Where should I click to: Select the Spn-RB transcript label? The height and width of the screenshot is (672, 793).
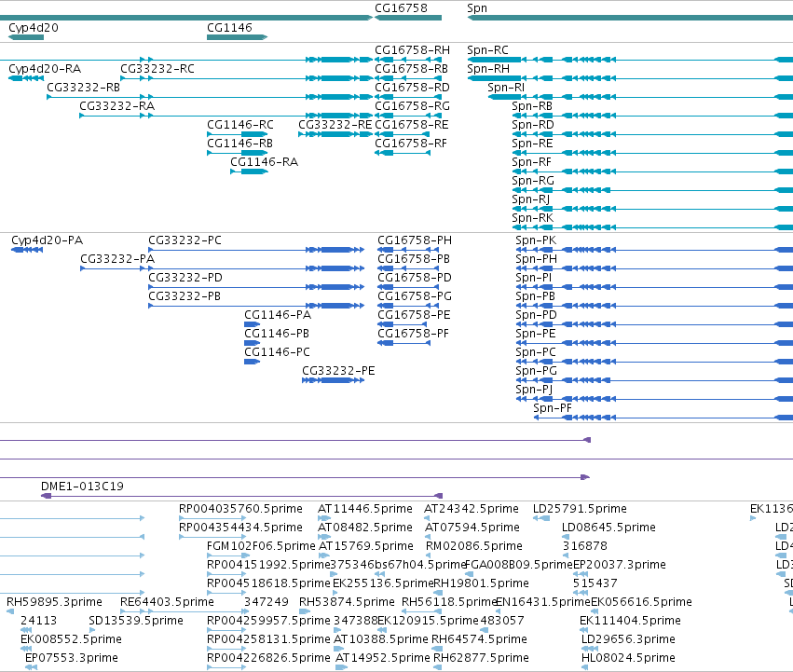pyautogui.click(x=532, y=107)
